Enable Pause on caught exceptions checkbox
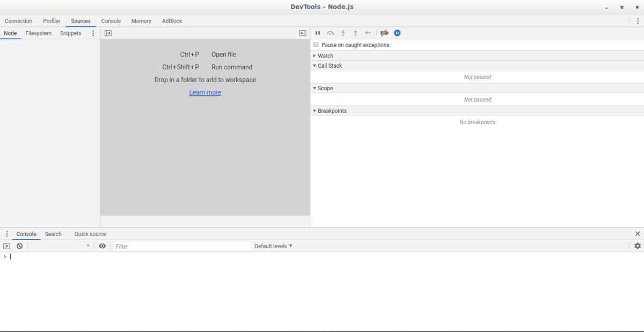Screen dimensions: 644x332 tap(316, 45)
